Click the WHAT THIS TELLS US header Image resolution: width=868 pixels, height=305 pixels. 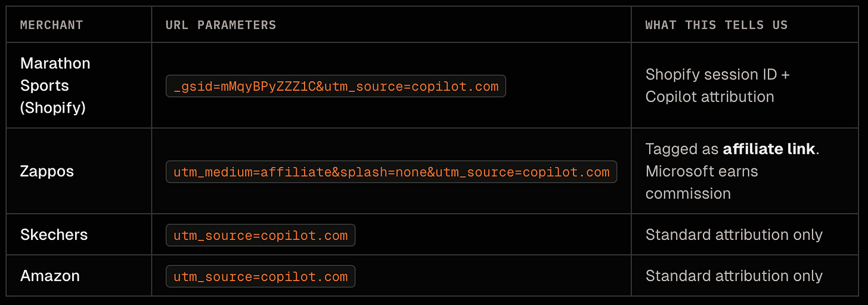pos(717,25)
